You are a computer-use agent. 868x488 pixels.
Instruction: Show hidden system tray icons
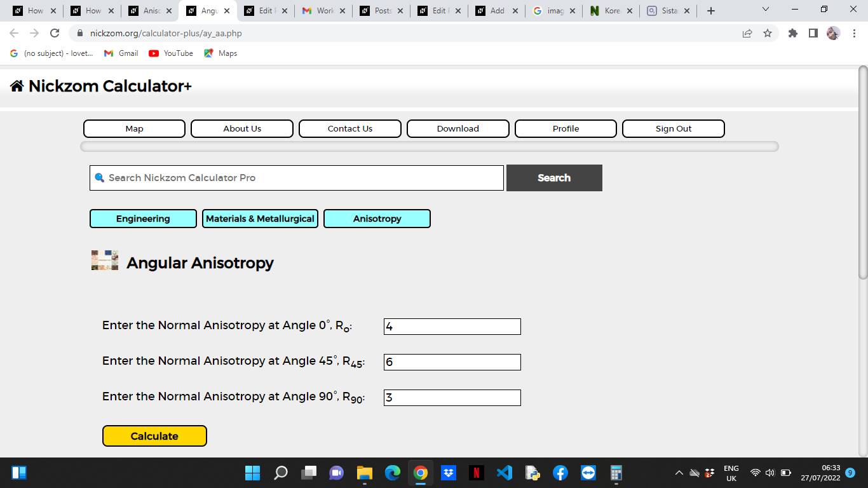pos(679,473)
